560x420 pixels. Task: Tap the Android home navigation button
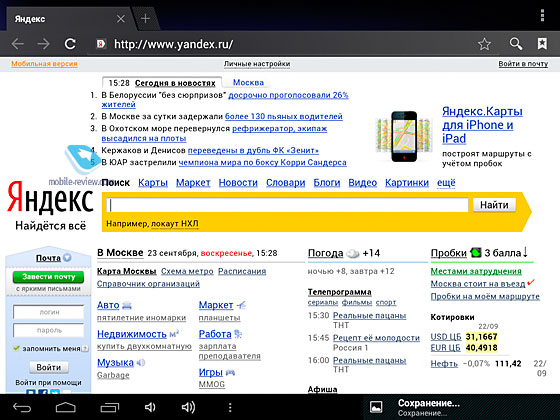(66, 407)
